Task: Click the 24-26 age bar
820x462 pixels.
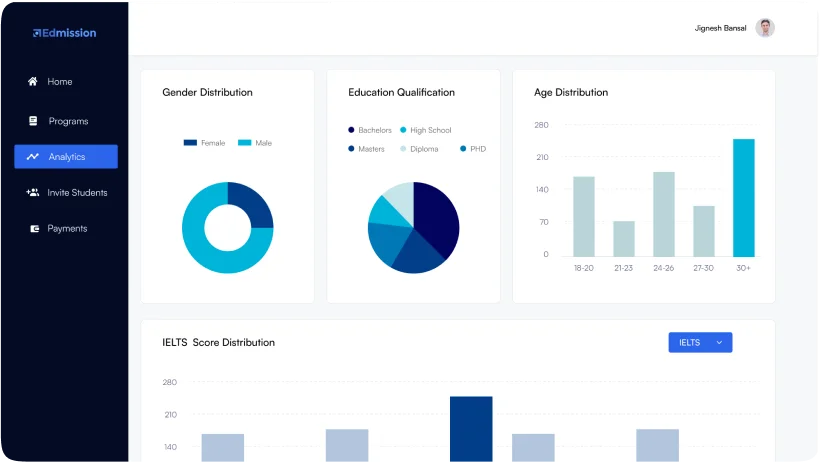Action: coord(664,214)
